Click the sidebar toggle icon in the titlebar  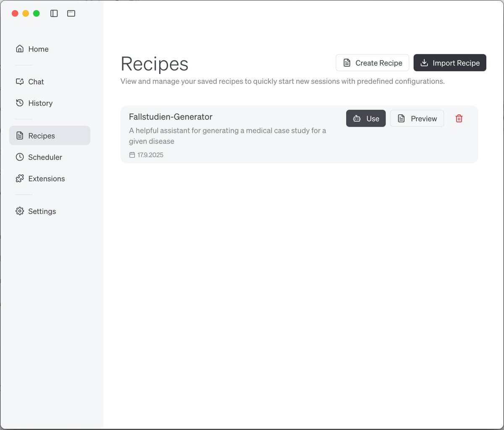pos(54,13)
